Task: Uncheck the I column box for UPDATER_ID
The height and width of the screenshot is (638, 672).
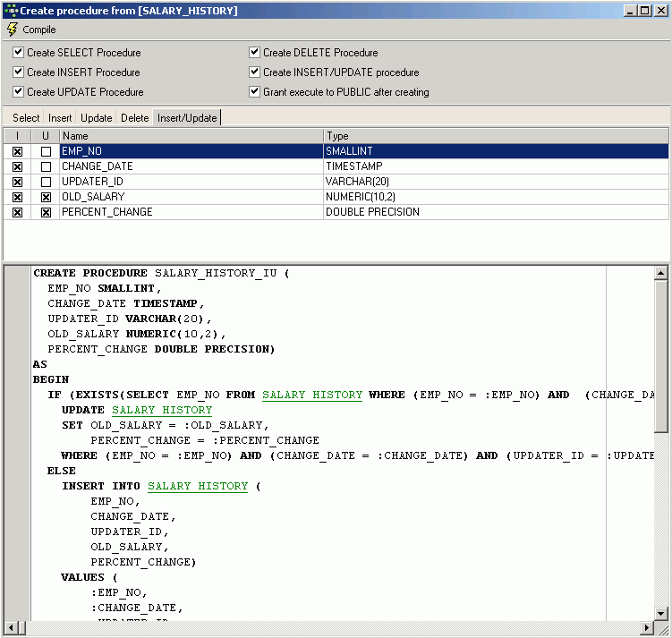Action: [17, 183]
